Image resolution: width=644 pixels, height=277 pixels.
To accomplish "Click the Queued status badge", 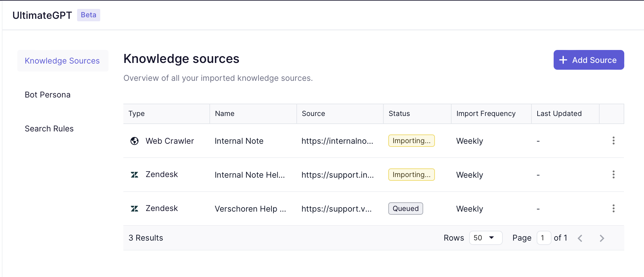I will pos(405,209).
